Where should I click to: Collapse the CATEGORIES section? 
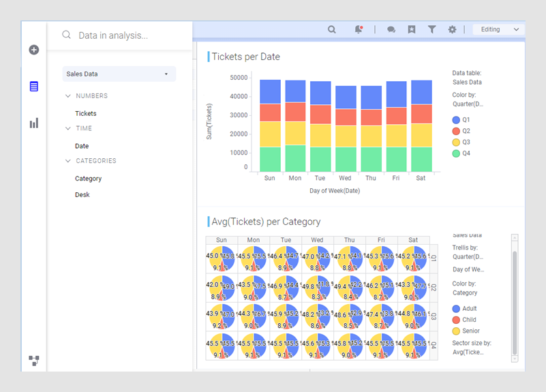(x=68, y=161)
